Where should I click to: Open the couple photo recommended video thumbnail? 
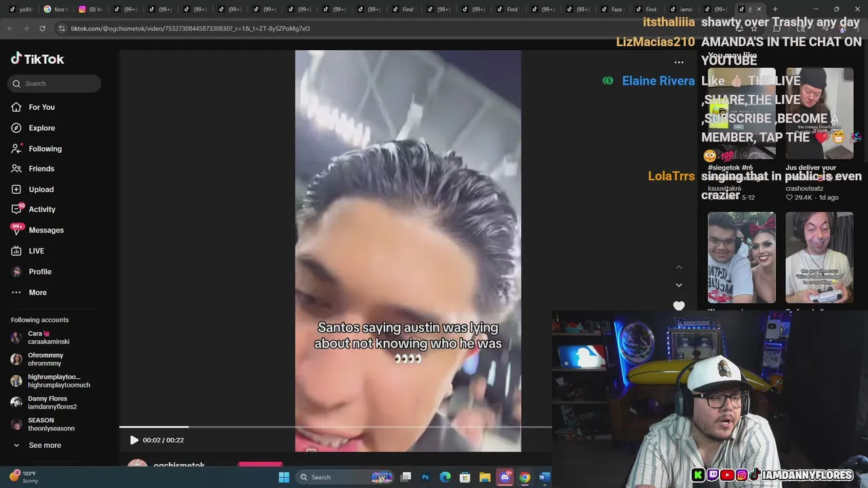741,258
